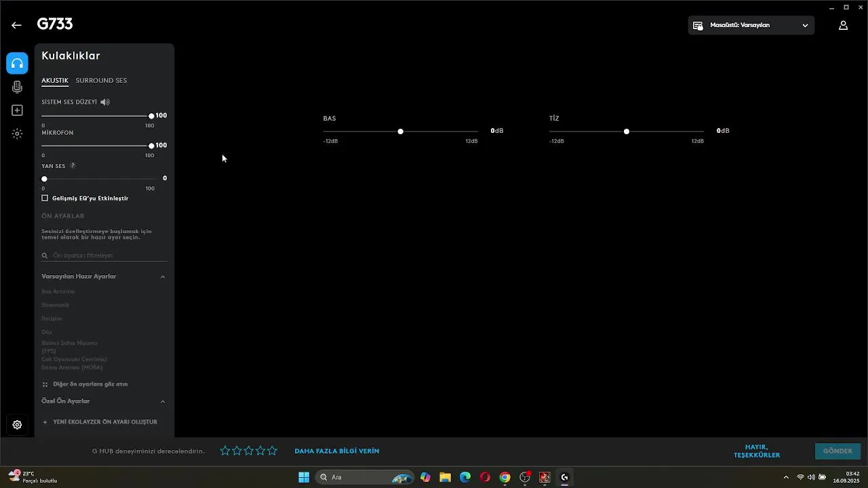Open G HUB settings gear at bottom left
This screenshot has width=868, height=488.
(17, 425)
